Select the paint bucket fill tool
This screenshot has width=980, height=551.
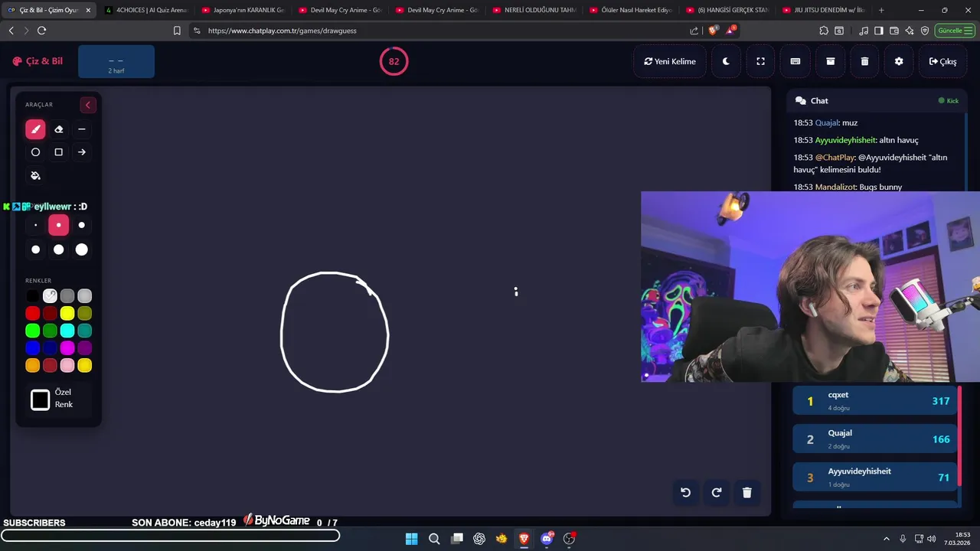coord(35,175)
